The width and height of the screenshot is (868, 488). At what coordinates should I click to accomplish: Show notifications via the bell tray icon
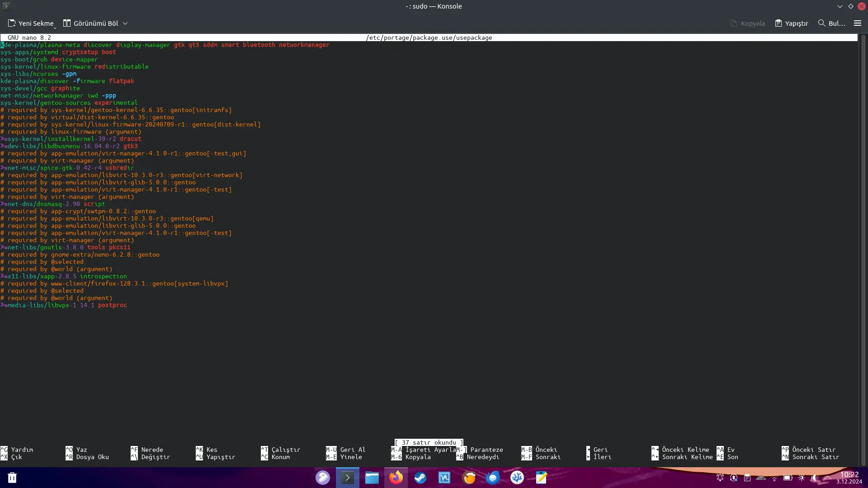pos(720,478)
